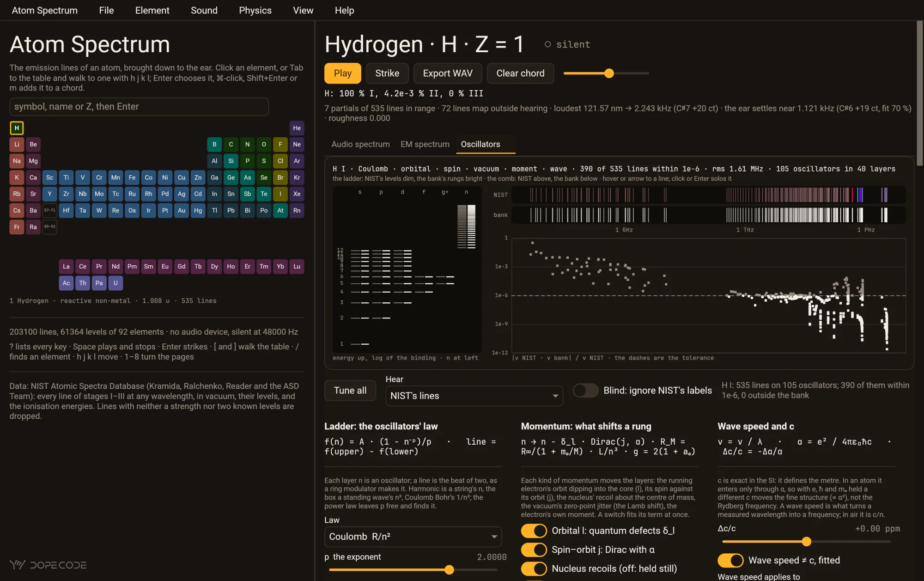
Task: Click the Δc/c ppm slider
Action: point(806,542)
